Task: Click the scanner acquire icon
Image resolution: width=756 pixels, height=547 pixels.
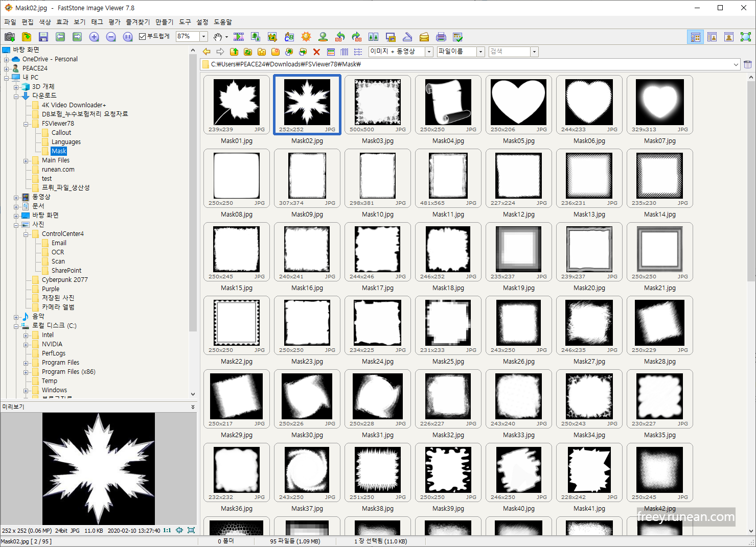Action: point(407,37)
